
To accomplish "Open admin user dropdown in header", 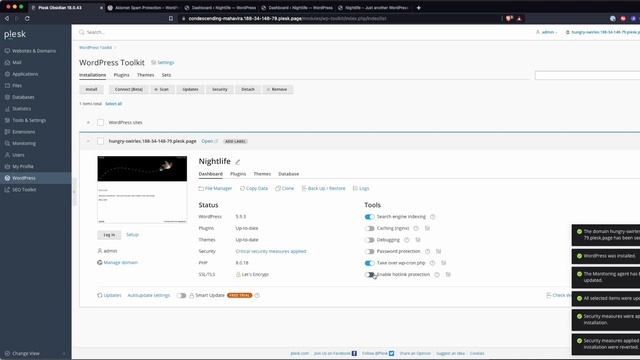I will pyautogui.click(x=547, y=32).
